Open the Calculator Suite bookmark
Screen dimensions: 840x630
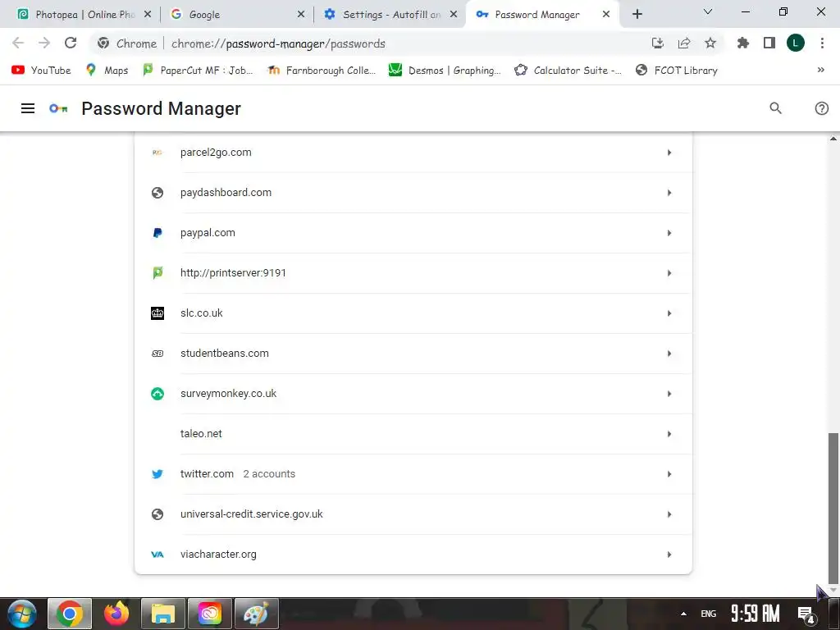pos(568,71)
